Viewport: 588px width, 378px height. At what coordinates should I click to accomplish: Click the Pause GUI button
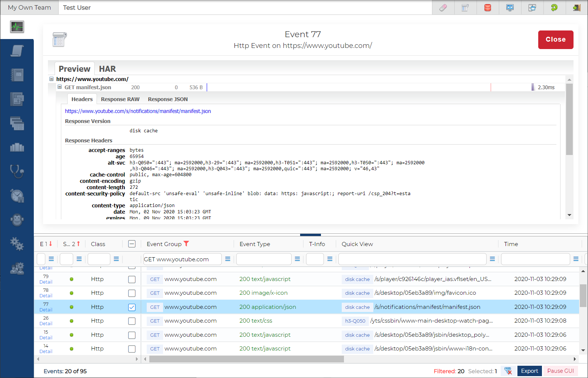[561, 371]
